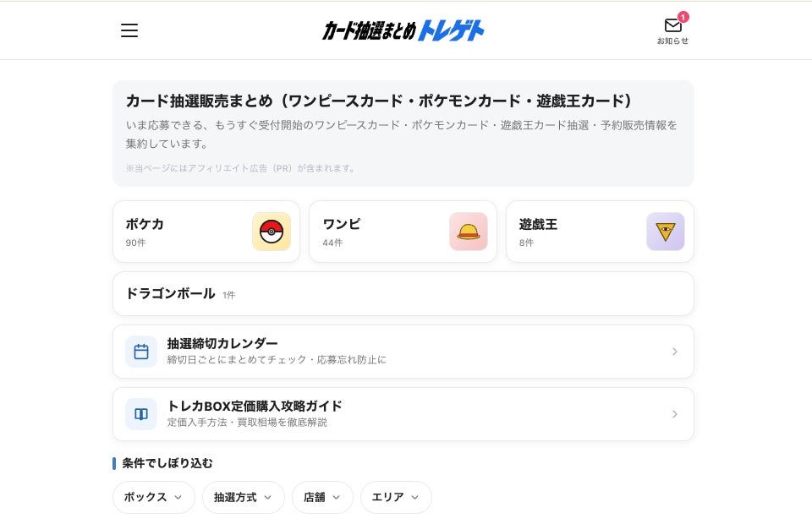The width and height of the screenshot is (812, 524).
Task: Click the Poké Ball icon
Action: 272,232
